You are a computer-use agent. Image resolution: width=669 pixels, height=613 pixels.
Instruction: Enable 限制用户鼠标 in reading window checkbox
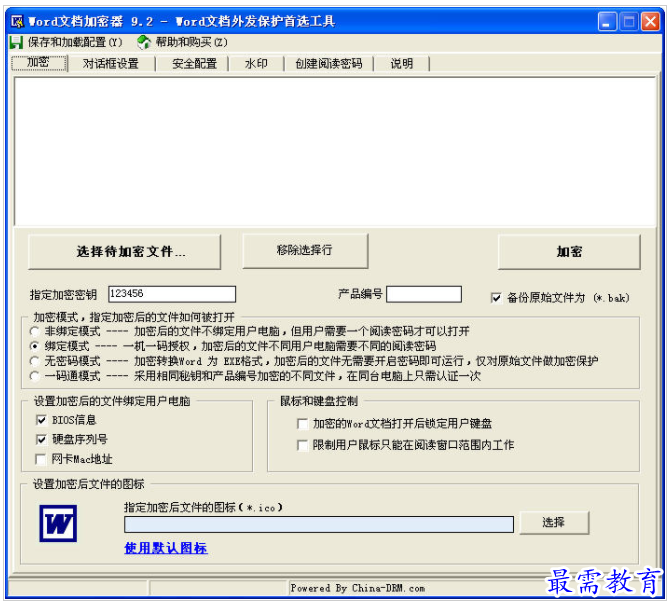point(302,445)
